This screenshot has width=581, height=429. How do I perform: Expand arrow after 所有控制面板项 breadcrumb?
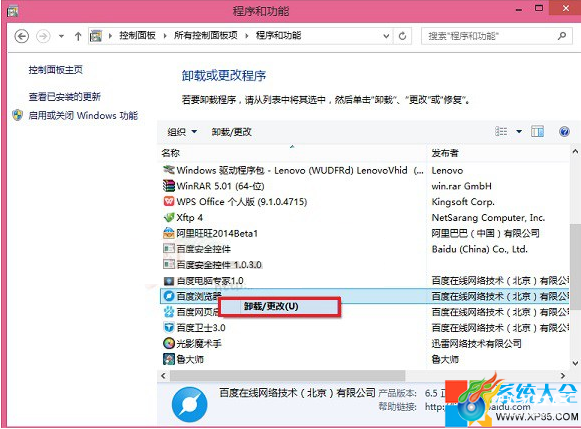247,36
